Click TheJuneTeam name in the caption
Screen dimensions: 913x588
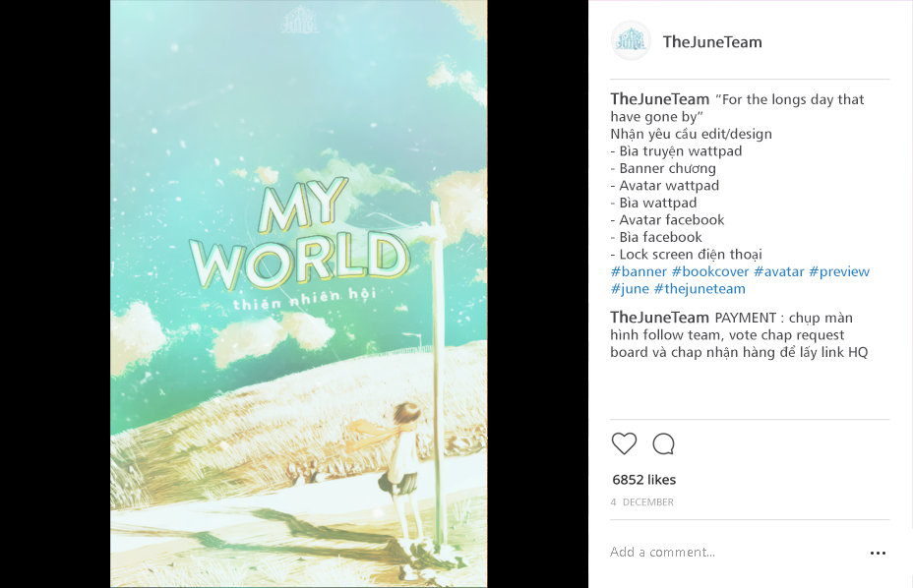click(x=660, y=99)
